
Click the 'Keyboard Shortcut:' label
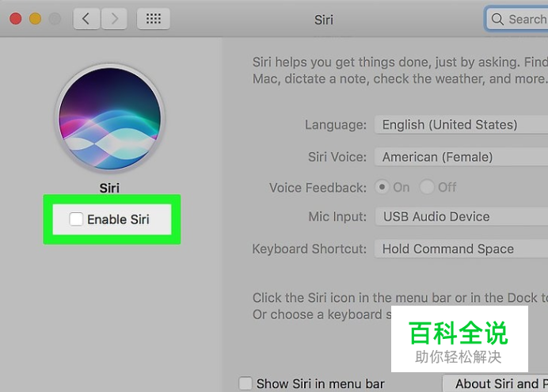tap(310, 249)
